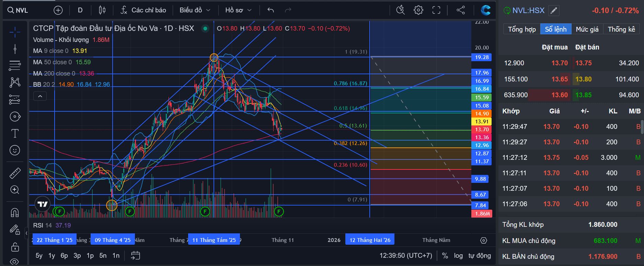The width and height of the screenshot is (644, 266).
Task: Toggle stay in drawing mode pencil lock
Action: tap(15, 230)
